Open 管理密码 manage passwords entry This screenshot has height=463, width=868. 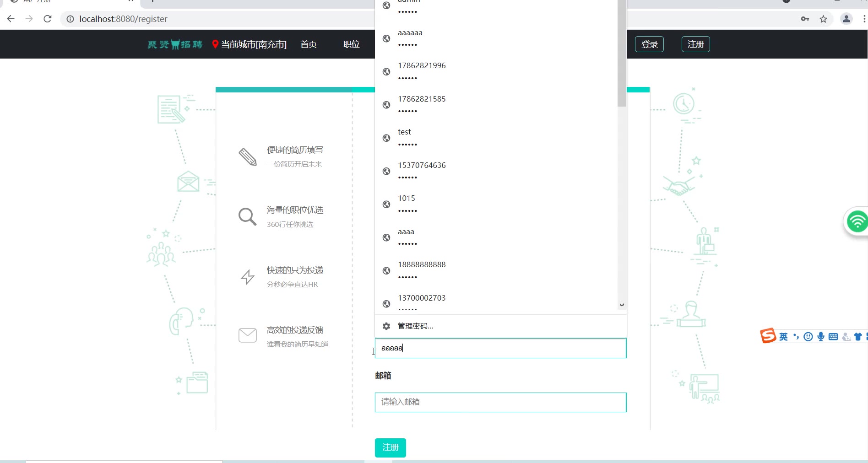point(500,326)
